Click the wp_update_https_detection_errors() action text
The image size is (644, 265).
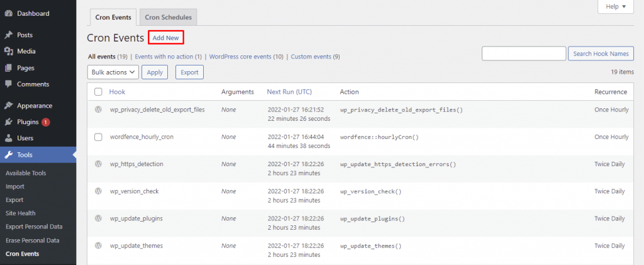point(398,164)
